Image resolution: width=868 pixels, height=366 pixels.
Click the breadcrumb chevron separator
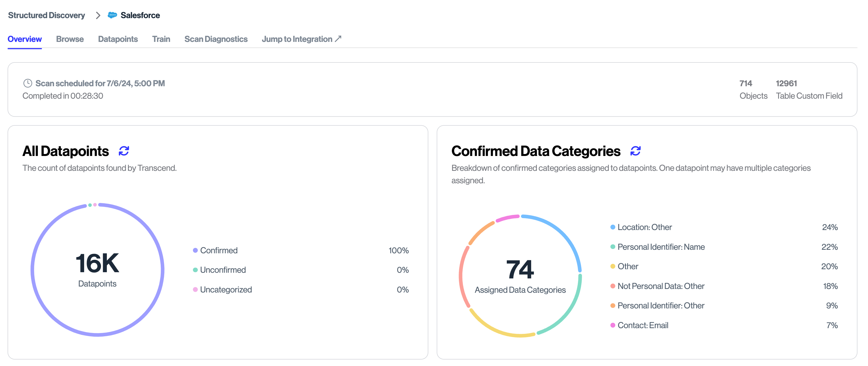98,15
